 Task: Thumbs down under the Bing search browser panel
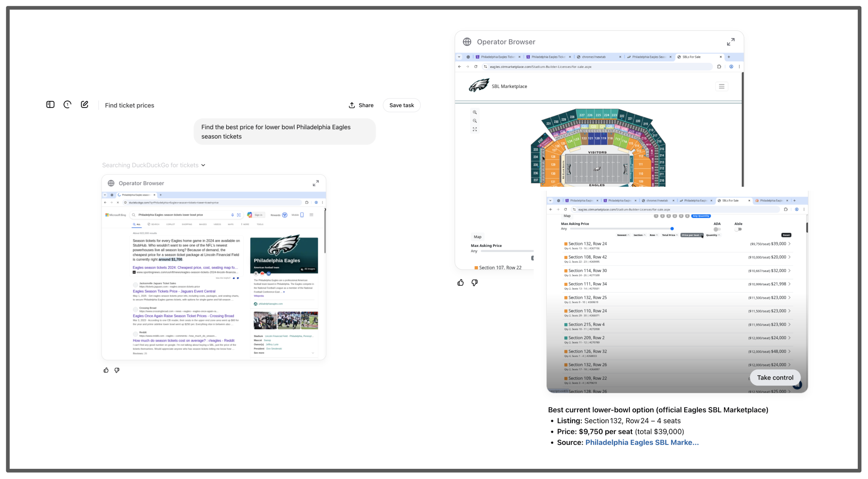pos(117,370)
